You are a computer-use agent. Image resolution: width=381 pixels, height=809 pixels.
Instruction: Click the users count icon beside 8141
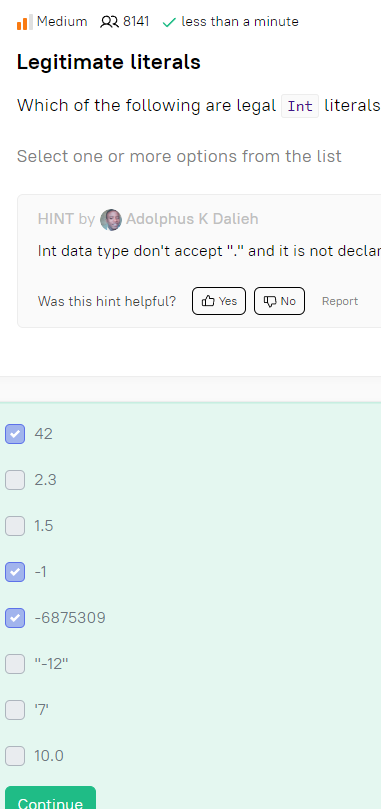(109, 22)
